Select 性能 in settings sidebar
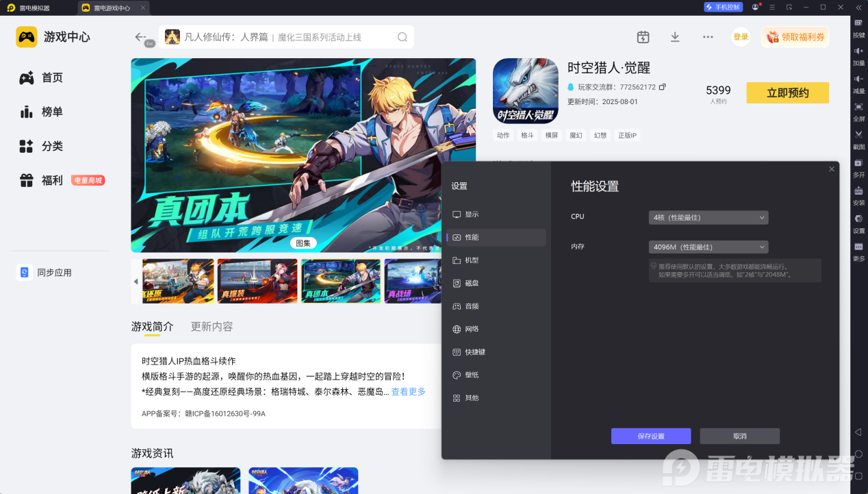Screen dimensions: 868x494 [496, 237]
